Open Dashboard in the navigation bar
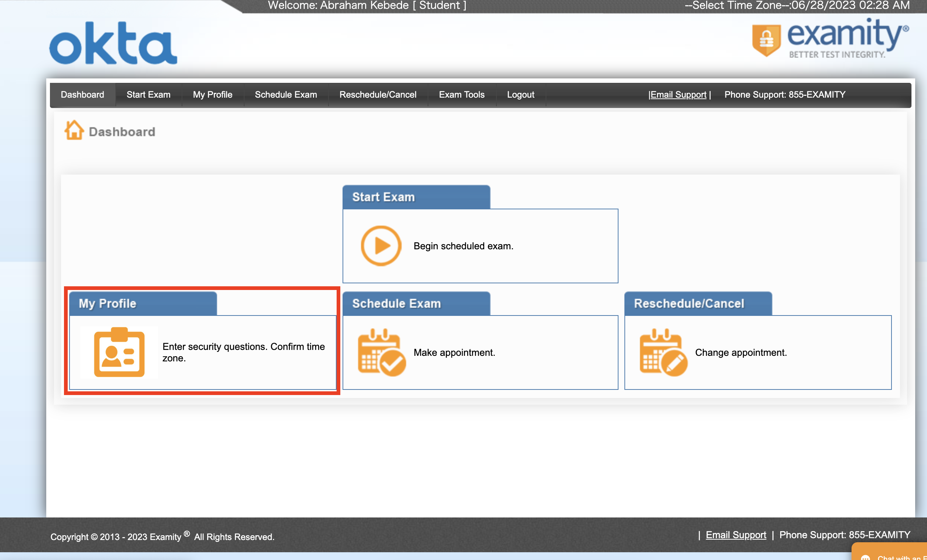 tap(82, 95)
